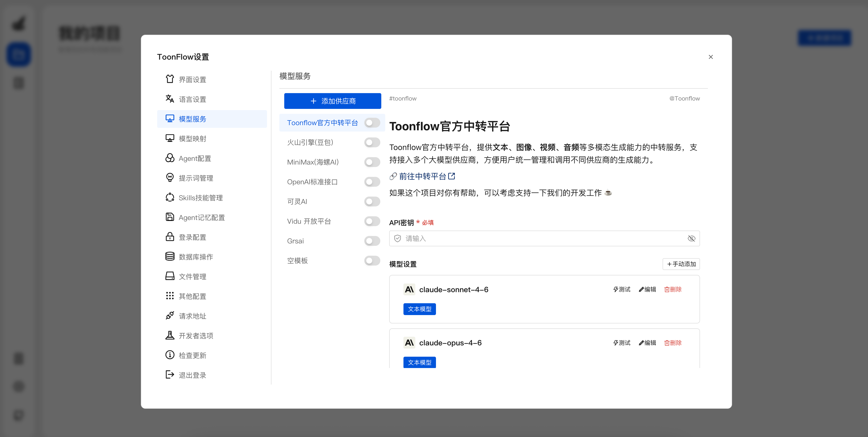Click the exit icon for 退出登录

coord(170,375)
